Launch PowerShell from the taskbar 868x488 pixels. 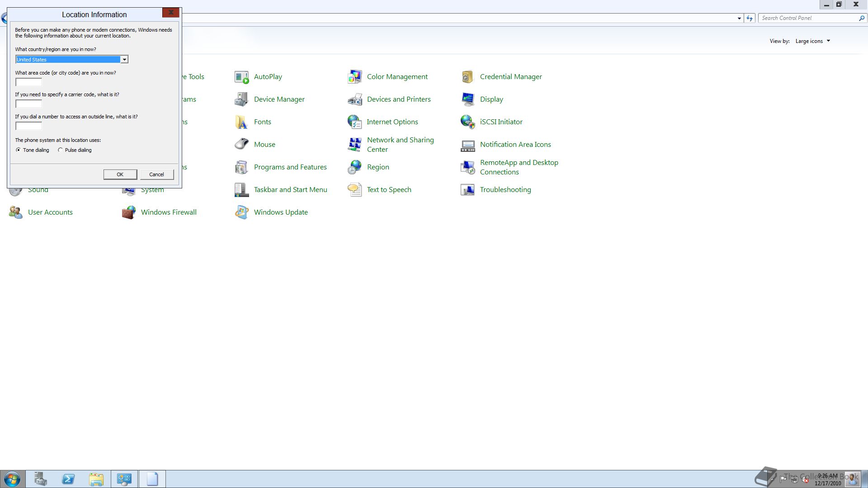pyautogui.click(x=68, y=479)
